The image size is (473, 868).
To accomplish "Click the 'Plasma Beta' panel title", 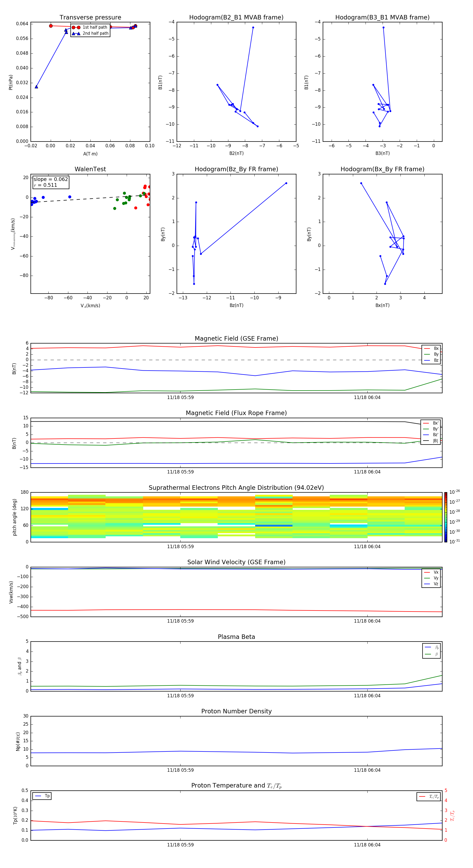I will pos(236,637).
